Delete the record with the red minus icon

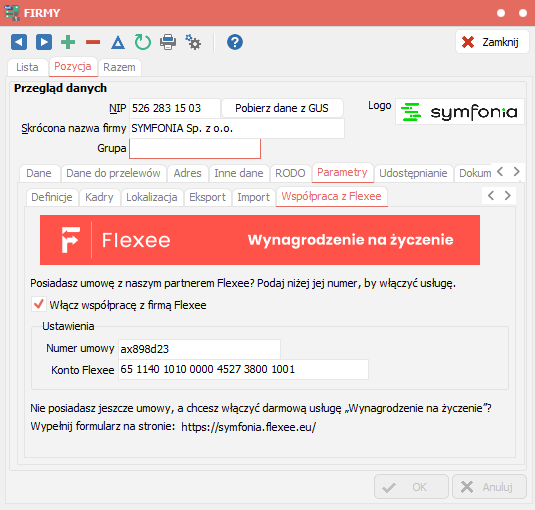tap(93, 42)
